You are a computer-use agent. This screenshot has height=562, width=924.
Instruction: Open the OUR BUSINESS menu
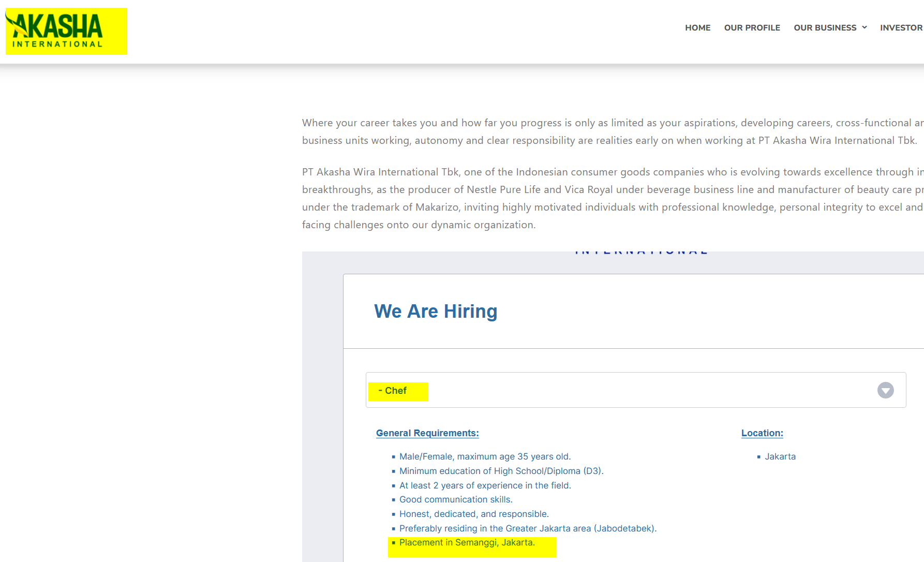(825, 28)
